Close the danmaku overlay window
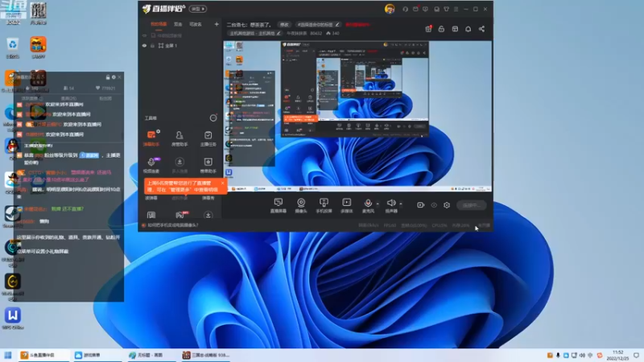 tap(119, 77)
